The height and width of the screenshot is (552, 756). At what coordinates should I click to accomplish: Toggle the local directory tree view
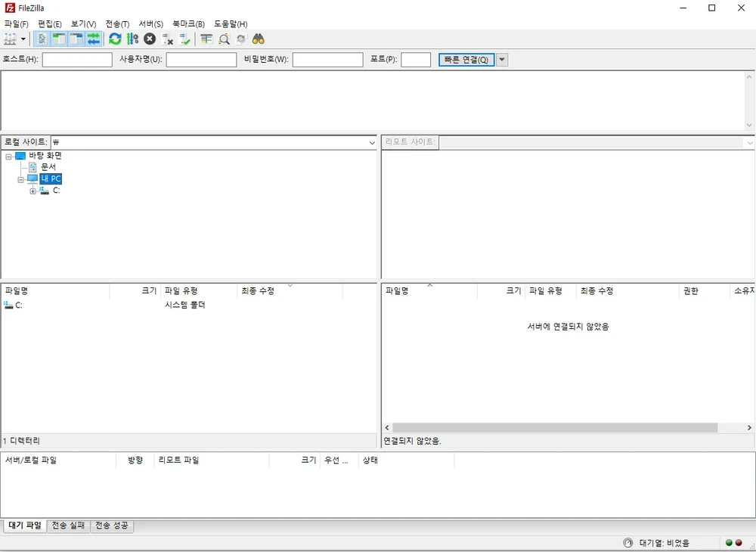[59, 39]
